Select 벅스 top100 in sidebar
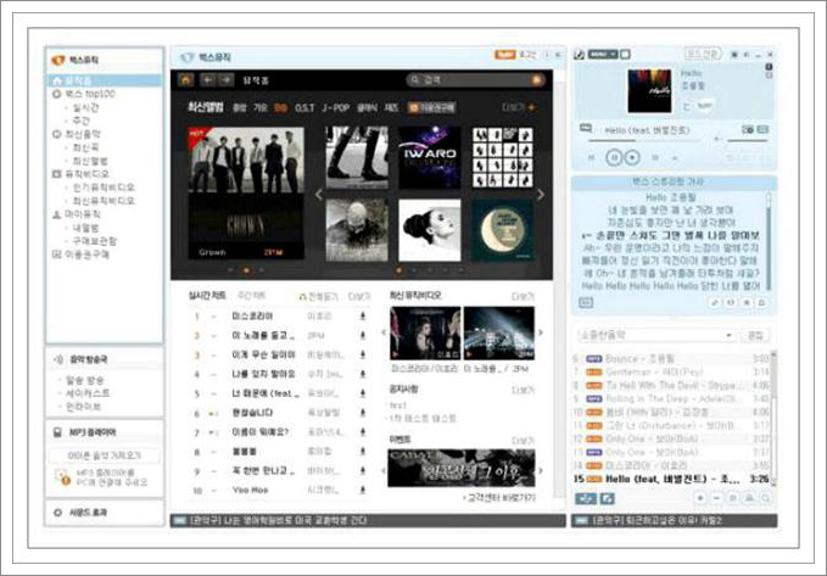Viewport: 827px width, 576px height. coord(90,94)
